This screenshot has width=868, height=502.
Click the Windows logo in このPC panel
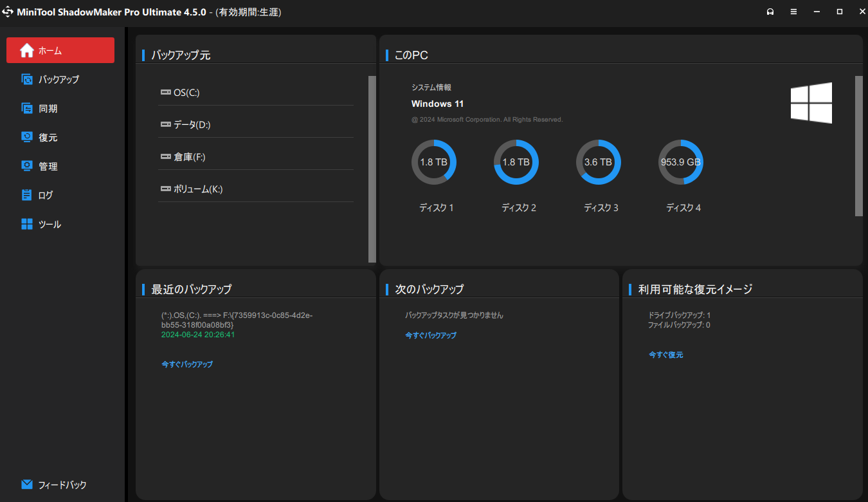[x=811, y=103]
